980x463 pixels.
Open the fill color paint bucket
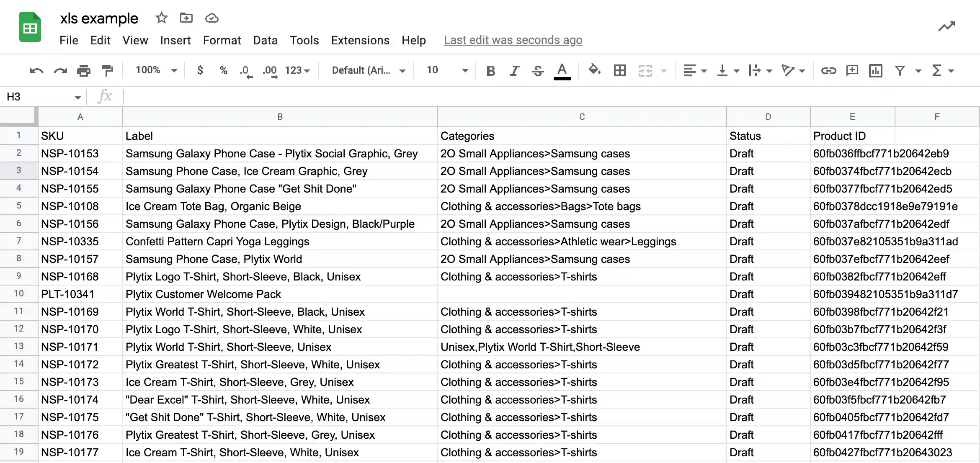[594, 69]
